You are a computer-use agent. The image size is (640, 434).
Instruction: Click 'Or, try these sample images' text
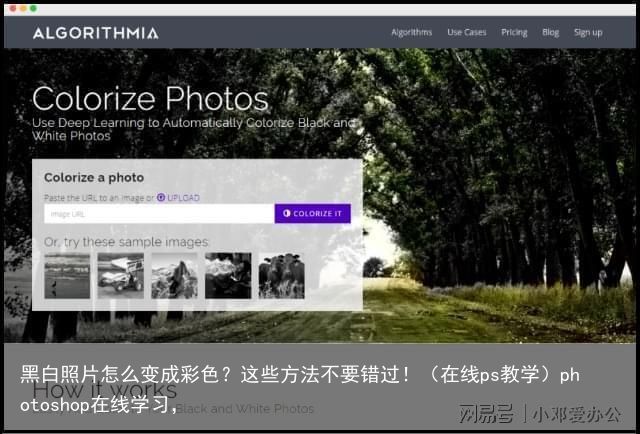coord(126,242)
